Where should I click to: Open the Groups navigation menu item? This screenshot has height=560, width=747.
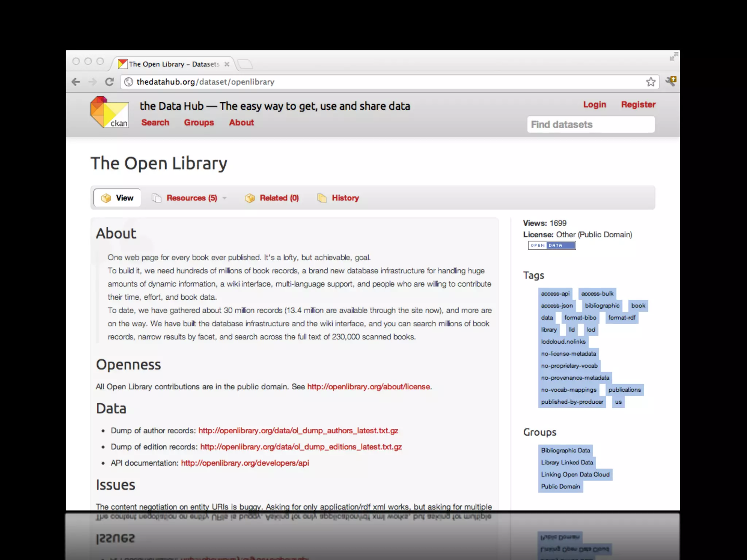pos(199,122)
